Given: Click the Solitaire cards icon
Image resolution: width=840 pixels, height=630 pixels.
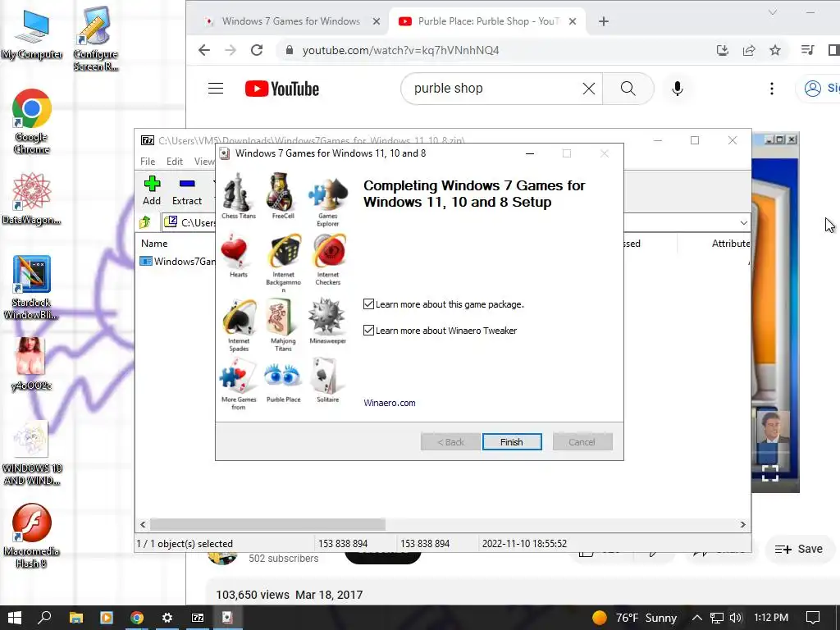Looking at the screenshot, I should tap(326, 376).
